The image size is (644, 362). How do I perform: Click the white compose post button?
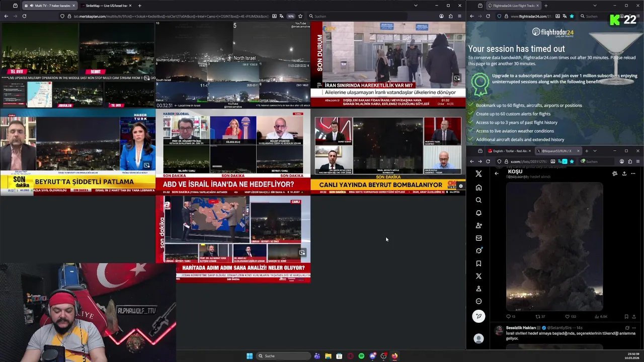point(478,316)
